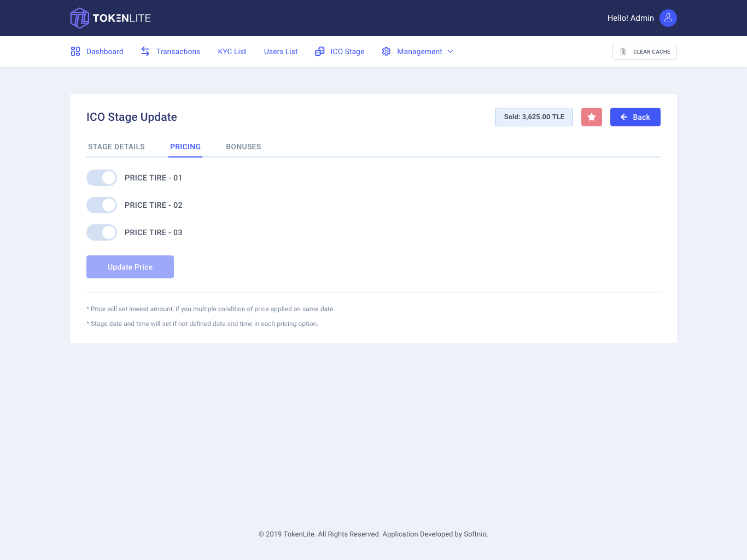The image size is (747, 560).
Task: Click the trash icon in Clear Cache
Action: (x=623, y=52)
